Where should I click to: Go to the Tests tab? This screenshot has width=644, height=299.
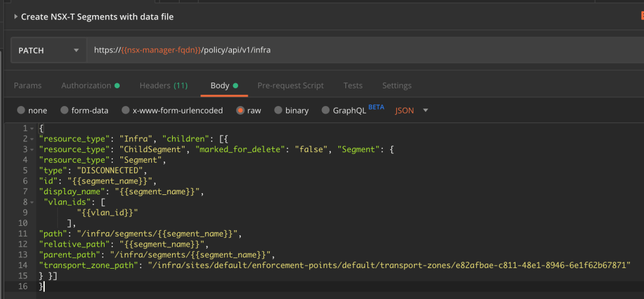[x=353, y=86]
